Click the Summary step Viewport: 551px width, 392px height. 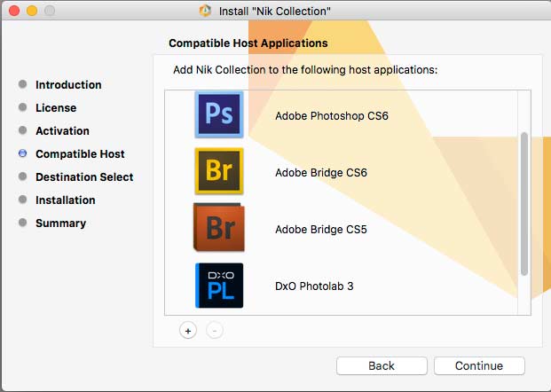point(61,223)
